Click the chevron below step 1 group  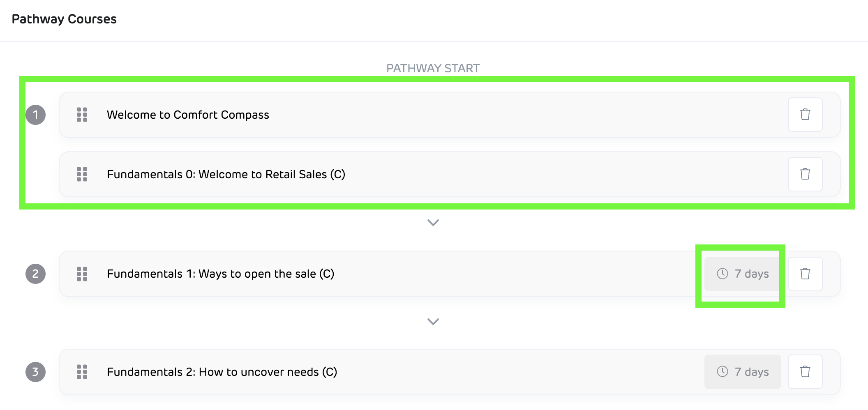coord(433,223)
